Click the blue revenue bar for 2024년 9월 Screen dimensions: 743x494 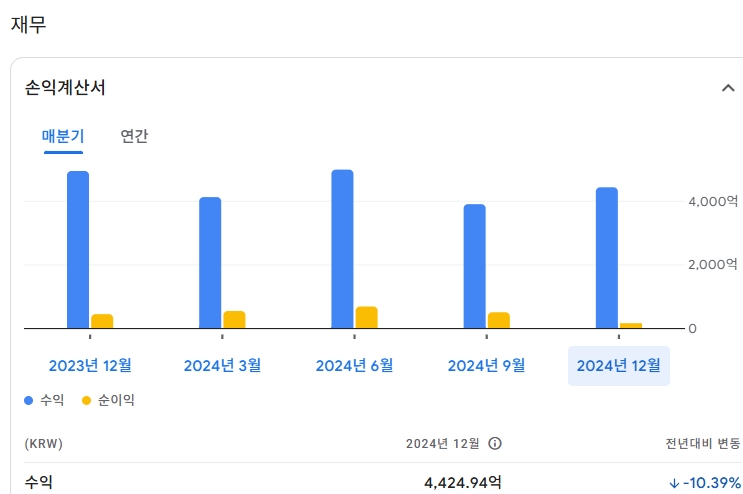(x=474, y=266)
